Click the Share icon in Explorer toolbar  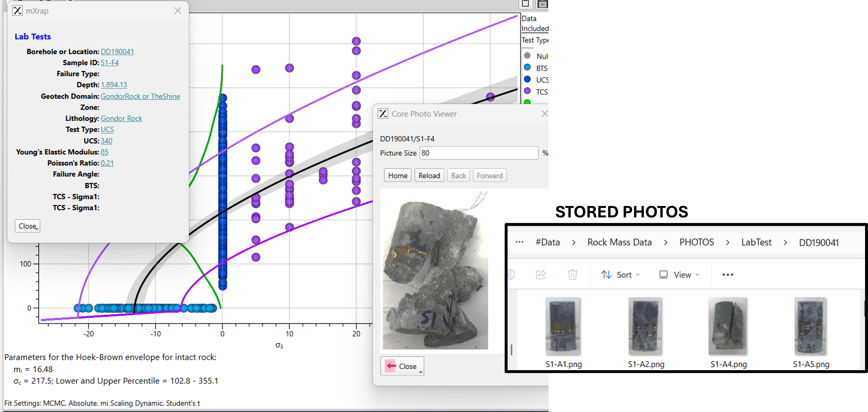pos(541,275)
